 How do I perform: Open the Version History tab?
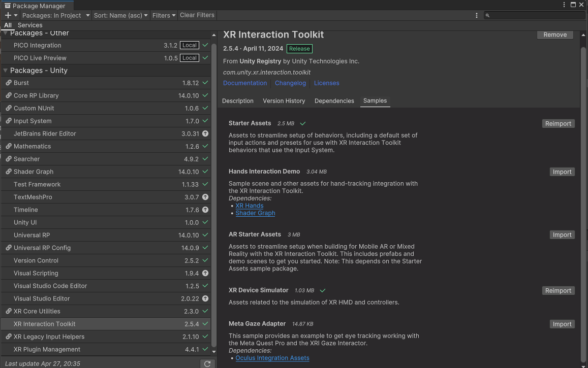[x=284, y=101]
